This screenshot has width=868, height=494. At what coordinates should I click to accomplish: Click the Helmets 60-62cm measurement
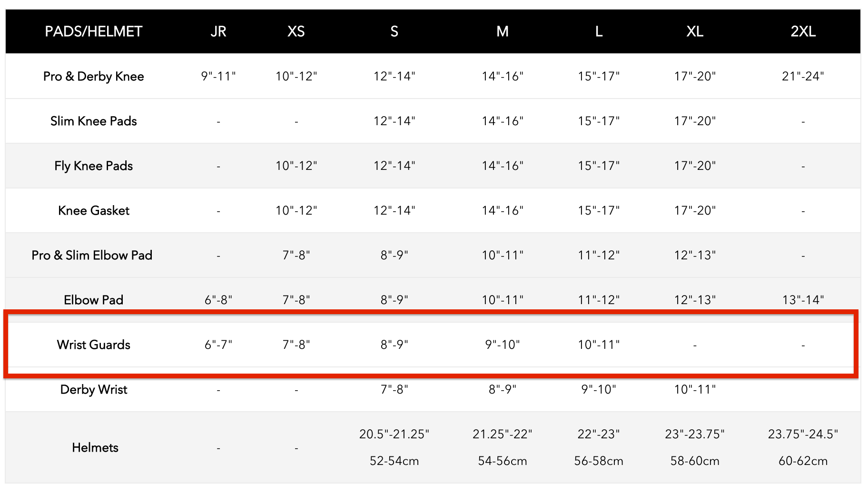803,461
